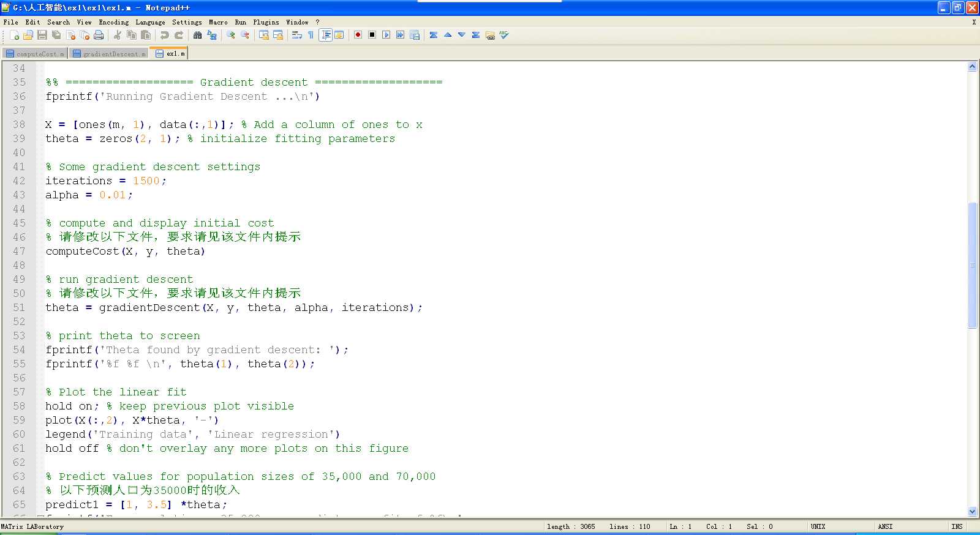
Task: Click the 'hold on;' code line
Action: pos(72,406)
